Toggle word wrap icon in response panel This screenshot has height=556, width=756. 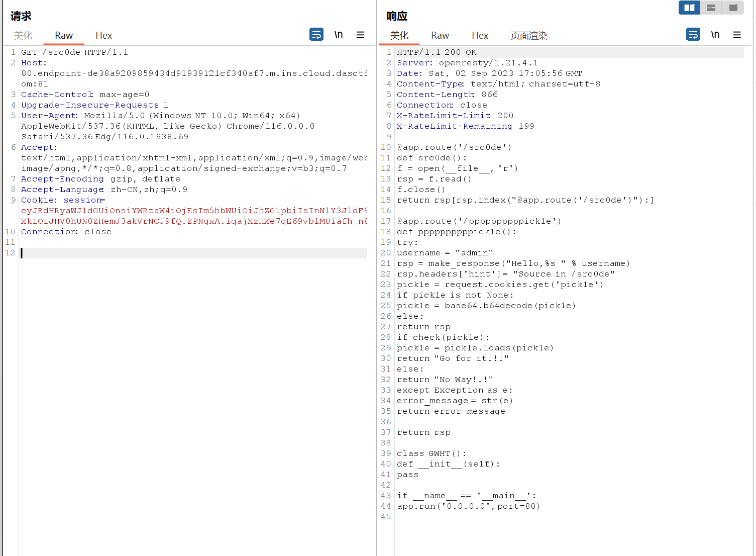693,35
